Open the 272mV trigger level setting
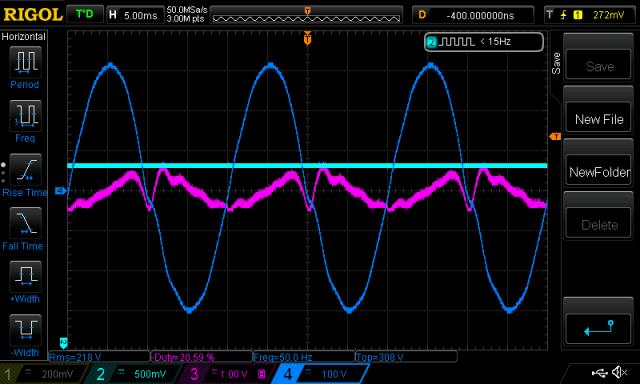The width and height of the screenshot is (640, 384). [x=591, y=16]
